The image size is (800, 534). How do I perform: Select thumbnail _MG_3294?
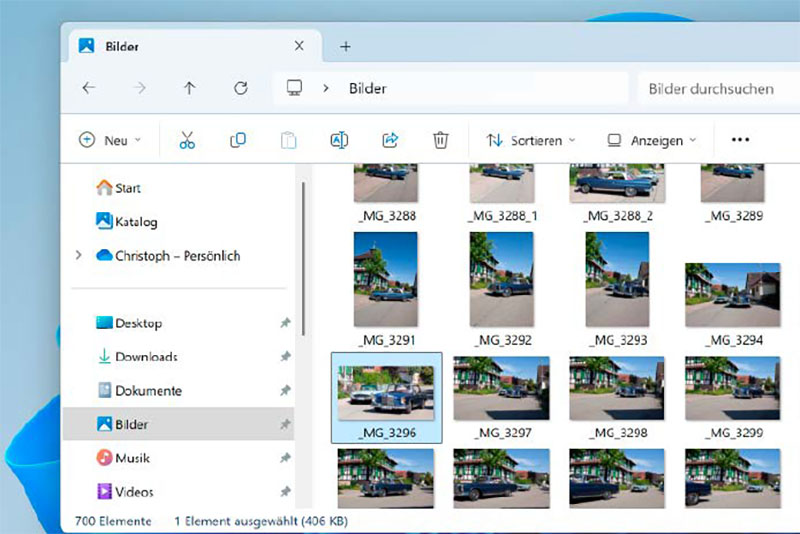[x=733, y=304]
